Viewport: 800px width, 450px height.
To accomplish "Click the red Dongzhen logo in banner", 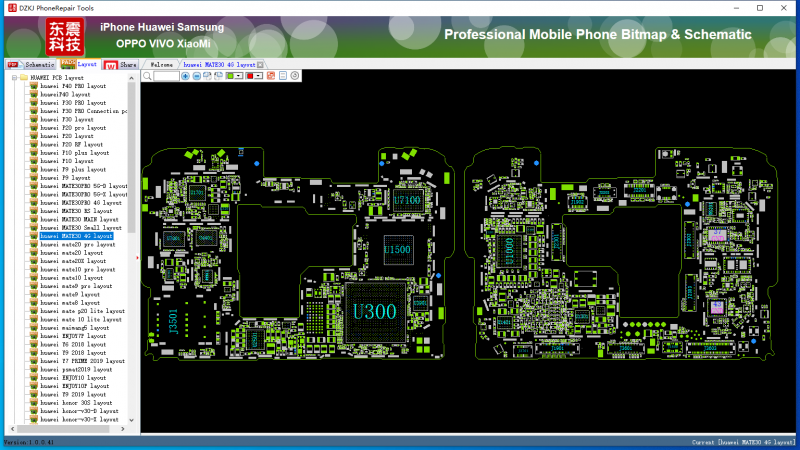I will 65,37.
